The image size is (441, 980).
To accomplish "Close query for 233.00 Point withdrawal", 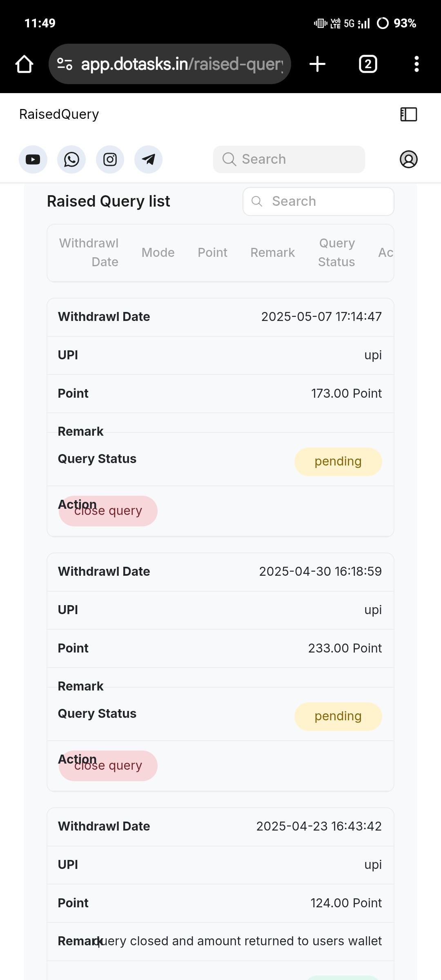I will coord(108,766).
